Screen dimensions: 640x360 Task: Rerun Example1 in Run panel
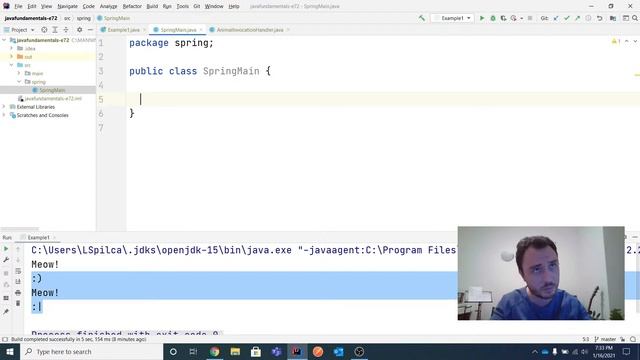[x=6, y=249]
